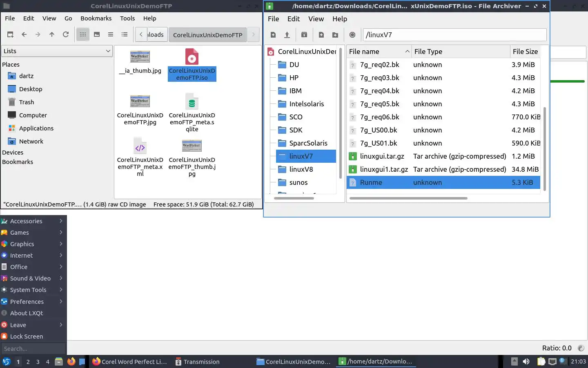Click the volume icon in system tray
Screen dimensions: 588x368
pyautogui.click(x=526, y=361)
